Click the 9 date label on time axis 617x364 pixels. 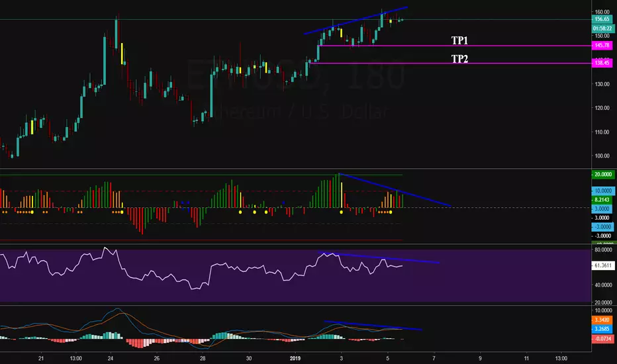click(480, 358)
